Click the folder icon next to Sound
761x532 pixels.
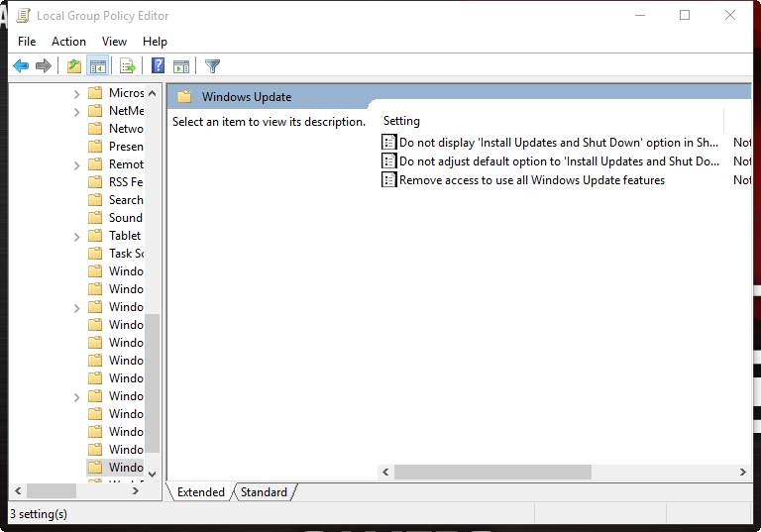click(95, 217)
